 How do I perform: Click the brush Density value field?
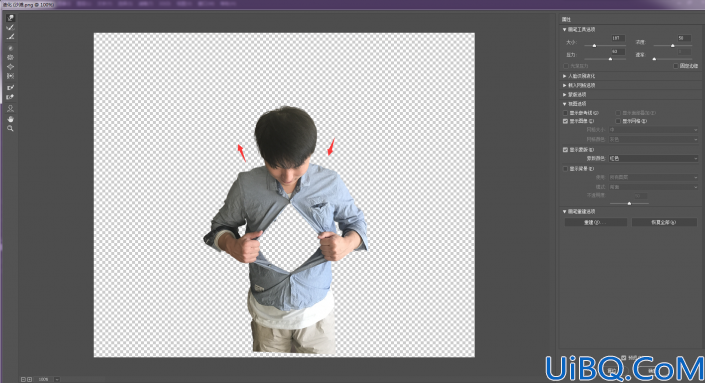click(684, 39)
